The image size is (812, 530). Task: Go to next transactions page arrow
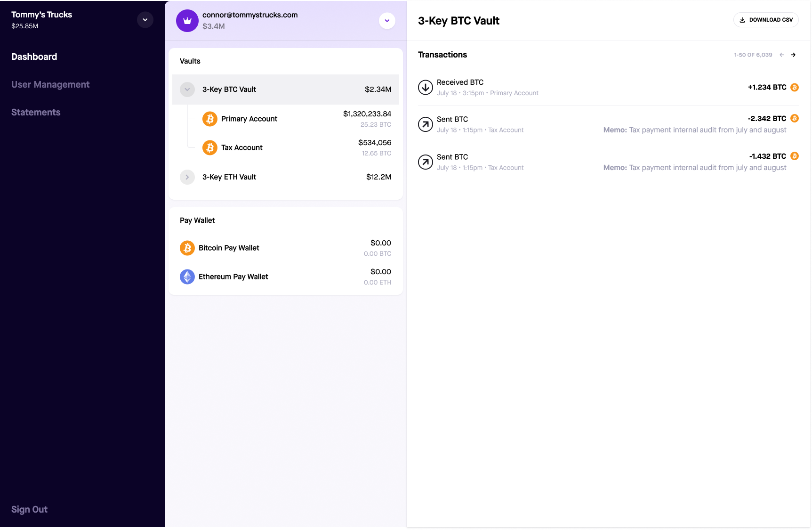[793, 55]
